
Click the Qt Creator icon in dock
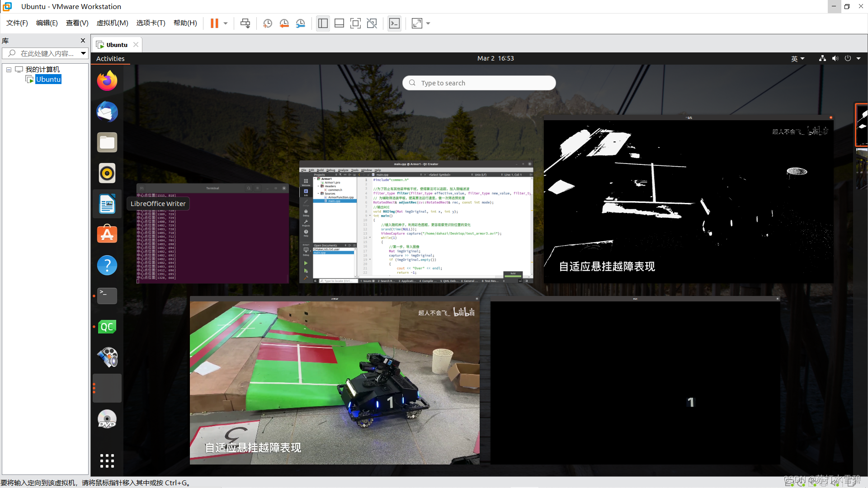pos(107,327)
